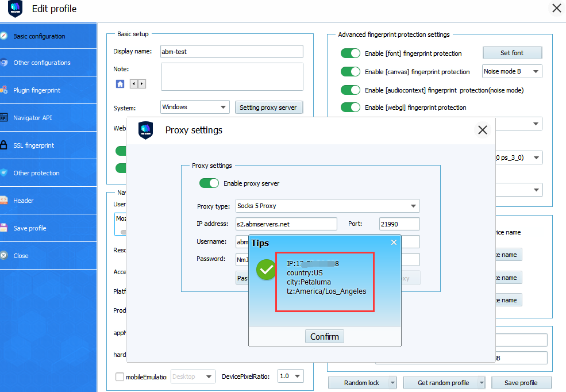Click the home icon below Note
The height and width of the screenshot is (392, 566).
click(x=120, y=84)
